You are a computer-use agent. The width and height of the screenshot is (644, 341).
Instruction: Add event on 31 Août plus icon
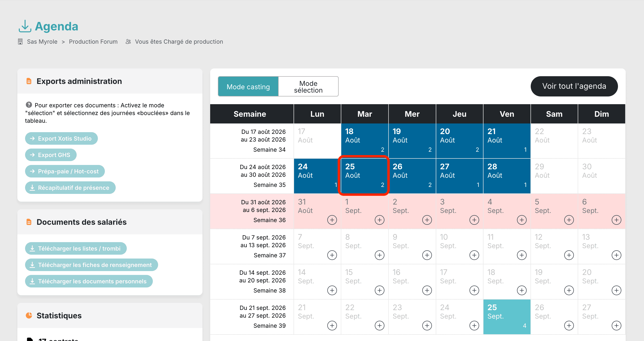tap(332, 220)
